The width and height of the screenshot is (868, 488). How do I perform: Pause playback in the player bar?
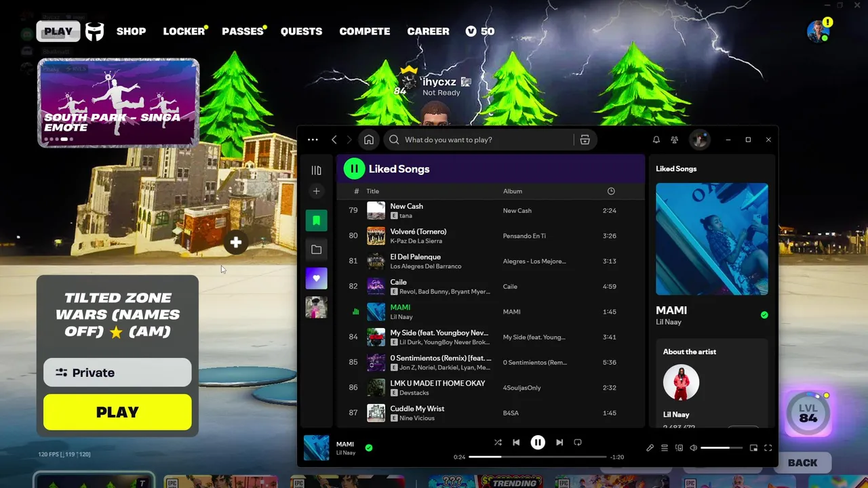[x=538, y=443]
